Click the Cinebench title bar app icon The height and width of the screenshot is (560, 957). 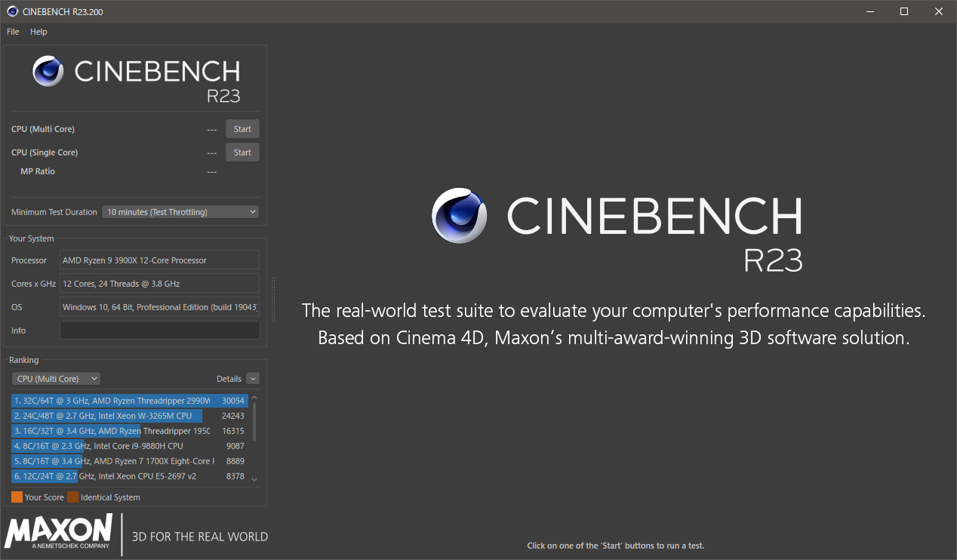point(12,11)
